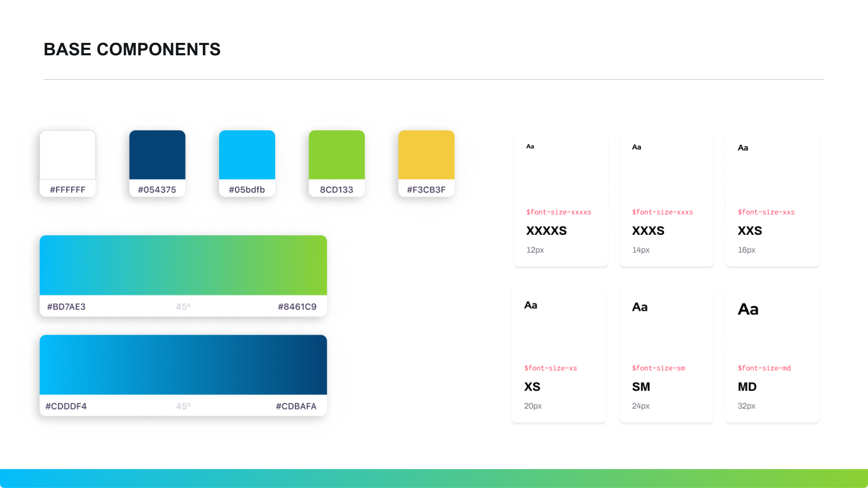The height and width of the screenshot is (488, 868).
Task: Select the XXS size title
Action: tap(750, 231)
